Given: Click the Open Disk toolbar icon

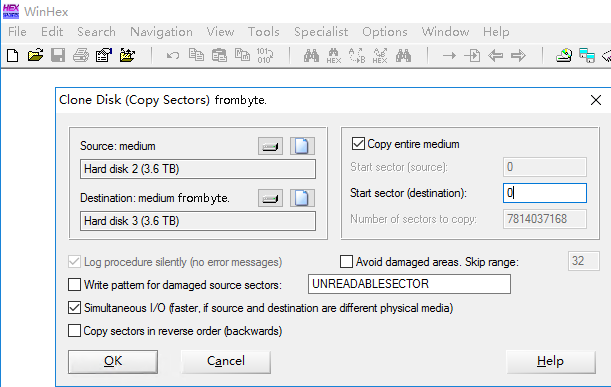Looking at the screenshot, I should [x=564, y=56].
